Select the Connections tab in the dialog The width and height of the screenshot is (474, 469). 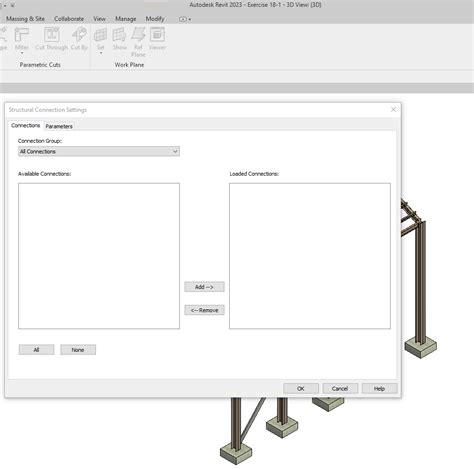[x=26, y=125]
